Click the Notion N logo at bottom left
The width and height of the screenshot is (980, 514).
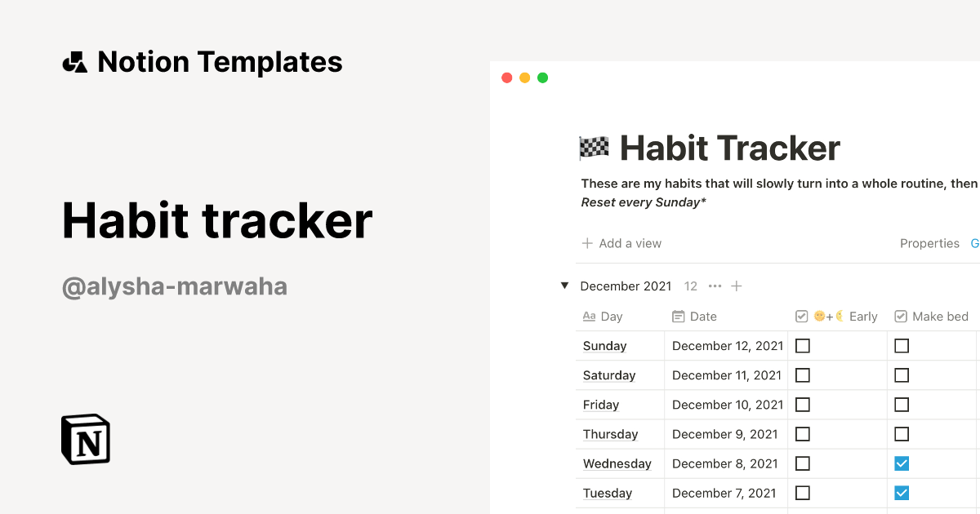coord(85,439)
